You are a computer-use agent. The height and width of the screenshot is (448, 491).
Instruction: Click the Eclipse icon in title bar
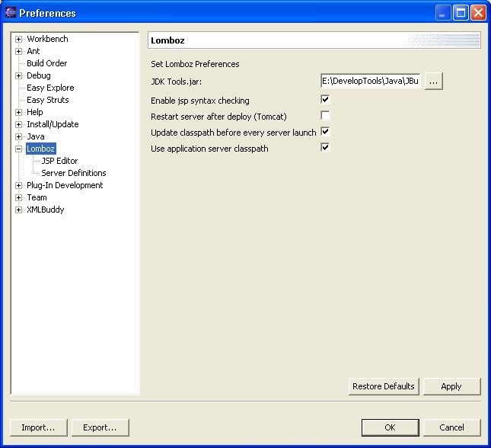(11, 12)
